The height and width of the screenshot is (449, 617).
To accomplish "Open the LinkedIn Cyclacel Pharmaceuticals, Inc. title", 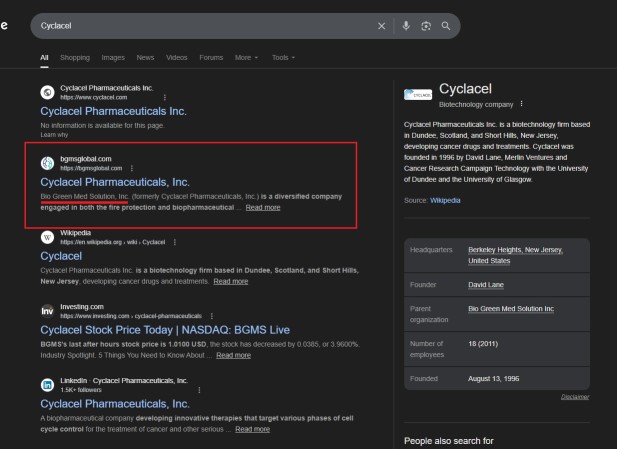I will click(115, 404).
